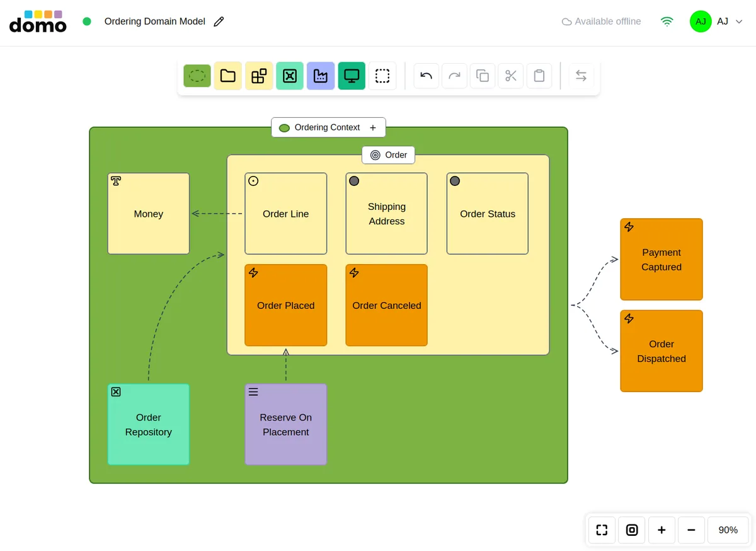Copy the selected element
Image resolution: width=756 pixels, height=551 pixels.
point(483,76)
